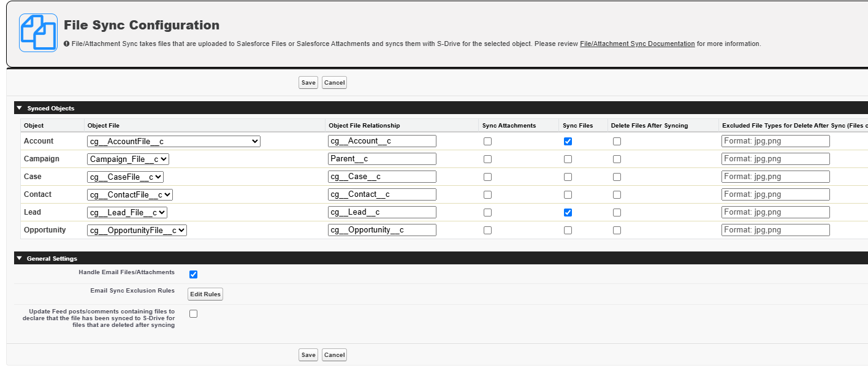Click the bottom Cancel button
The image size is (868, 368).
(x=334, y=355)
